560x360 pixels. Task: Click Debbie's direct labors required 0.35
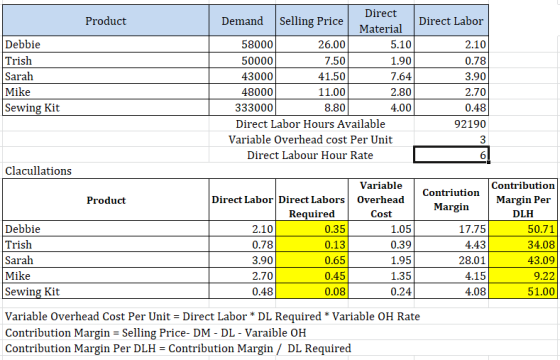pos(312,229)
